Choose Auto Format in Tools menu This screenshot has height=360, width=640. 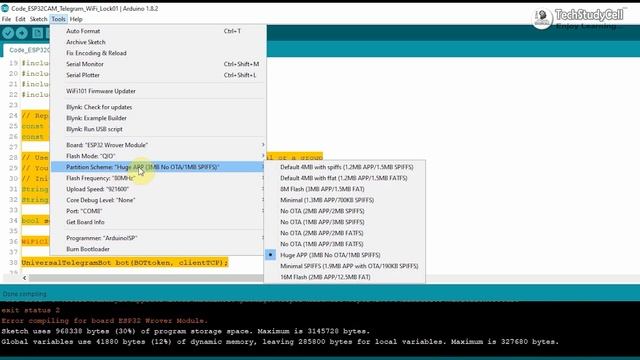click(x=158, y=31)
